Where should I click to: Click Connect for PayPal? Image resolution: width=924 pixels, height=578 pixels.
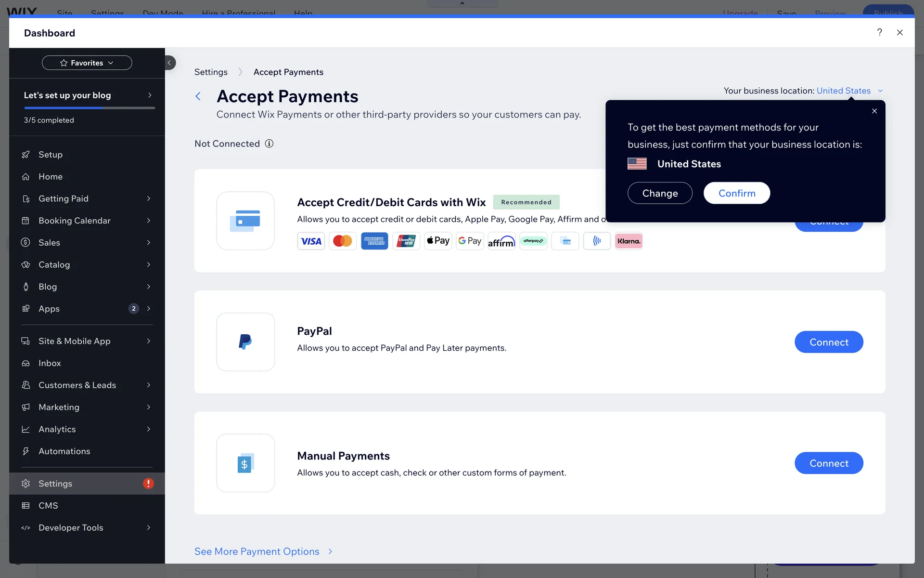(828, 342)
